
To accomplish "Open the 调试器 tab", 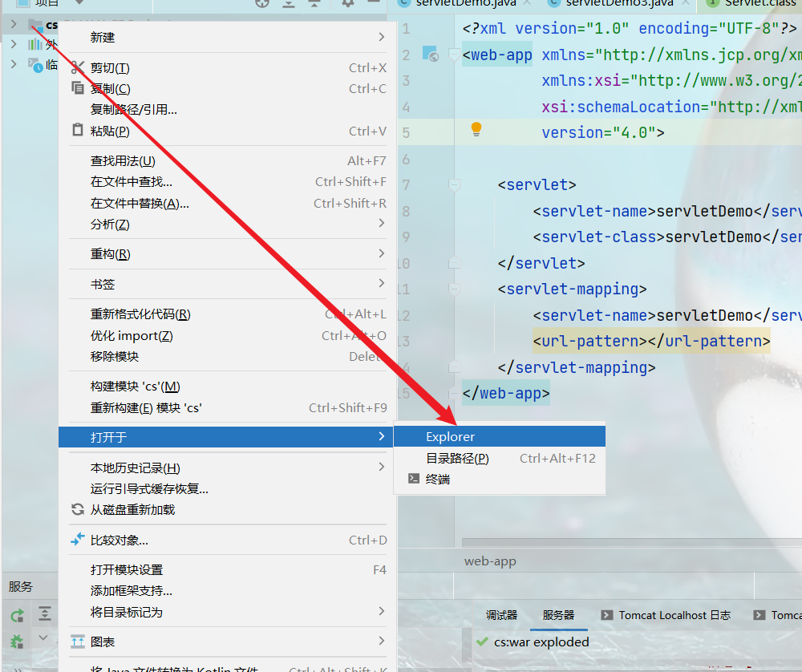I will [x=501, y=615].
